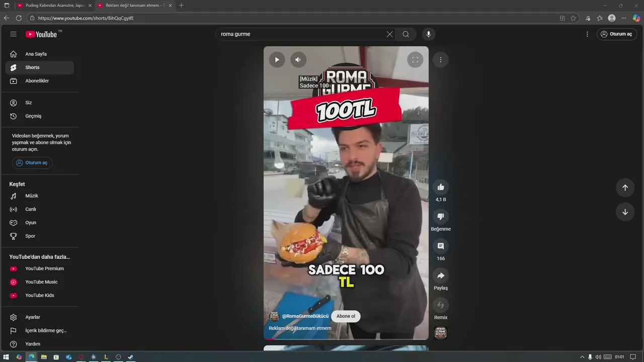Go to YouTube home via logo
This screenshot has width=644, height=362.
[x=41, y=34]
